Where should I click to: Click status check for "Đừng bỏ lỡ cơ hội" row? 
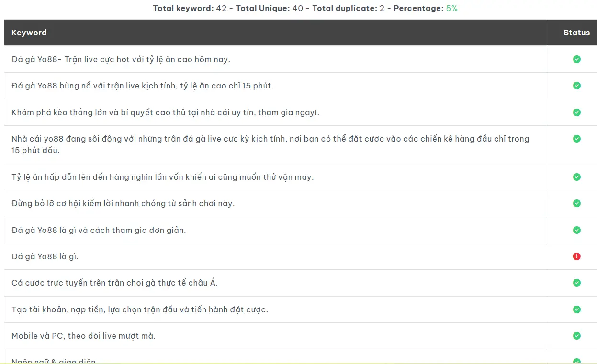coord(576,203)
